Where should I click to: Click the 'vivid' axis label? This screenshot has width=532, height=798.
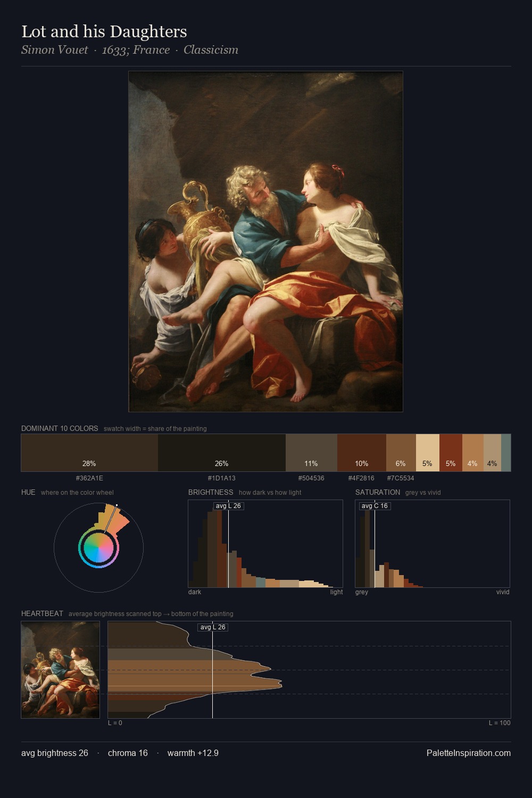tap(503, 592)
